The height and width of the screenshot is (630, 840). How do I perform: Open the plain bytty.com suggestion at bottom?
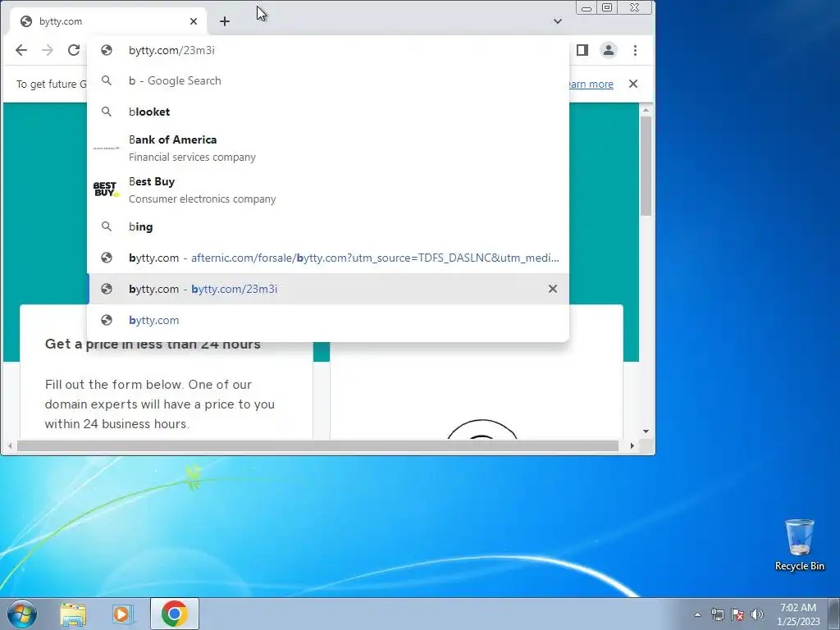tap(328, 321)
